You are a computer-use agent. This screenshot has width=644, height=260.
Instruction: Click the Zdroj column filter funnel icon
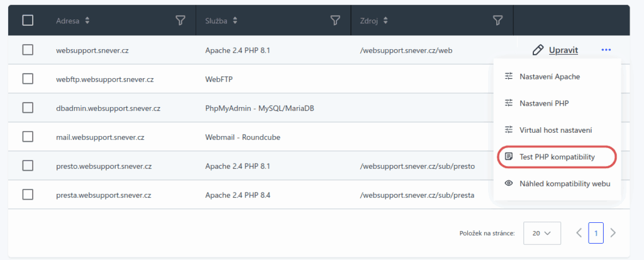[x=497, y=21]
